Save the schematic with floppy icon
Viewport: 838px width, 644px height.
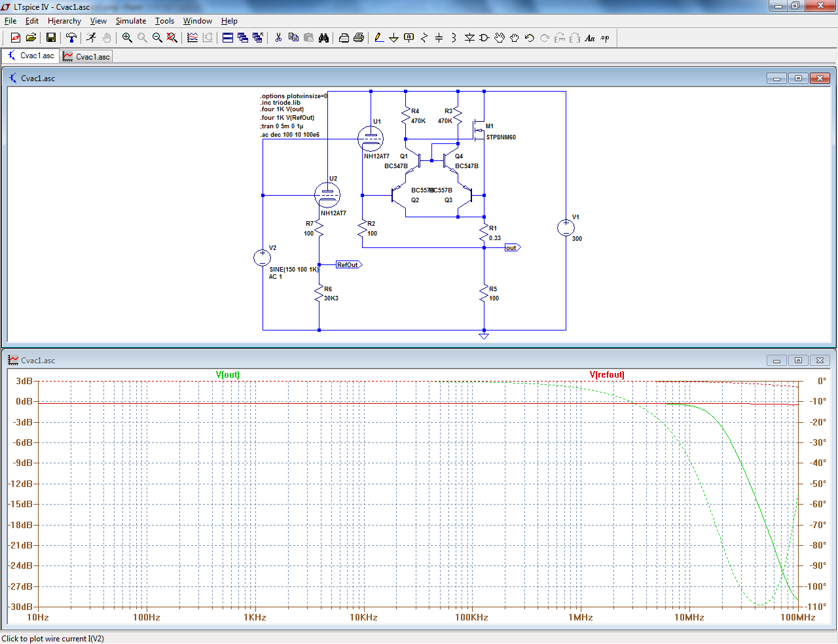point(50,38)
